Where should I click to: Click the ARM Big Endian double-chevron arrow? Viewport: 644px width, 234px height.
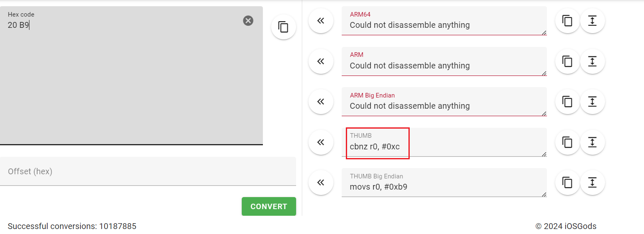pos(321,102)
